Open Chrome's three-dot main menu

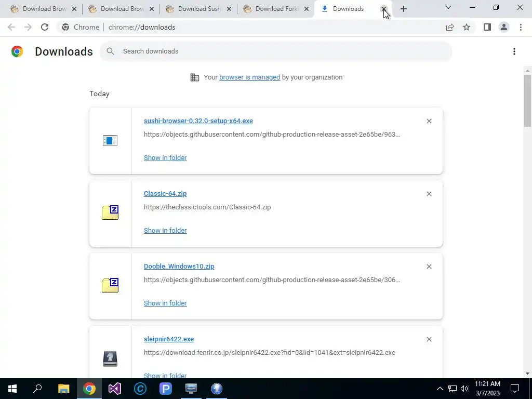(521, 27)
